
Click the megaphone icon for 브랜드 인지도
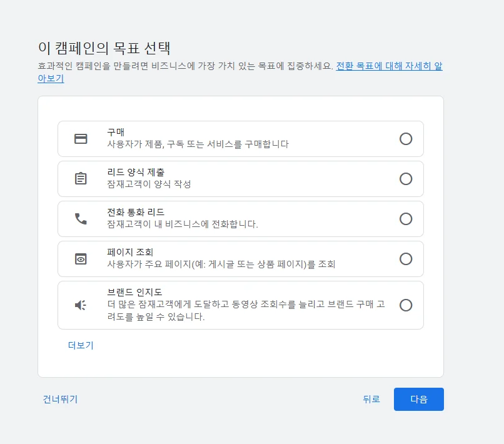pos(81,305)
